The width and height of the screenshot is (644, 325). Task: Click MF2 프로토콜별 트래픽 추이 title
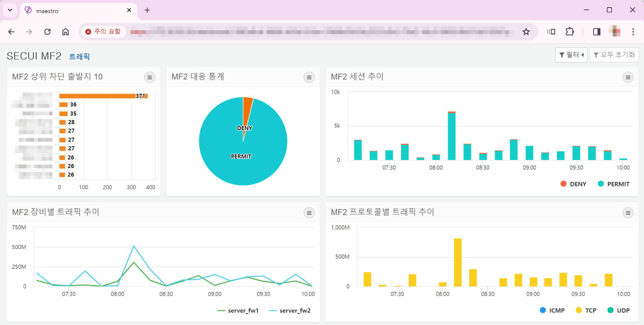click(382, 212)
